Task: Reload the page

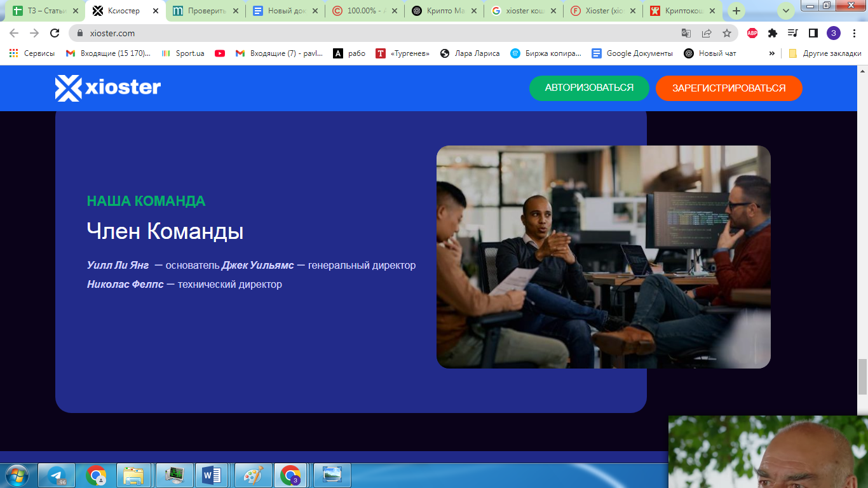Action: (x=55, y=33)
